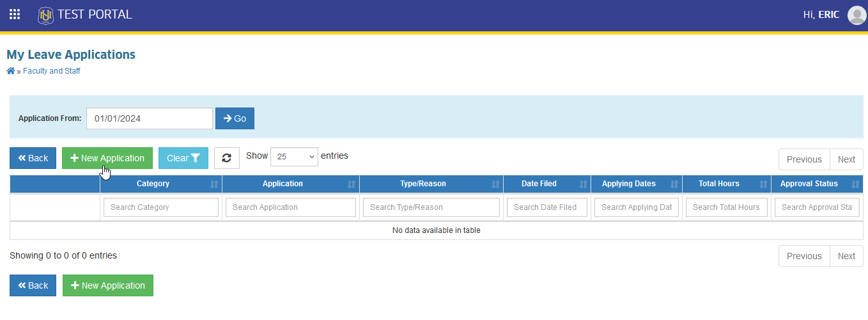Image resolution: width=868 pixels, height=320 pixels.
Task: Click the TEST PORTAL shield logo
Action: 45,15
